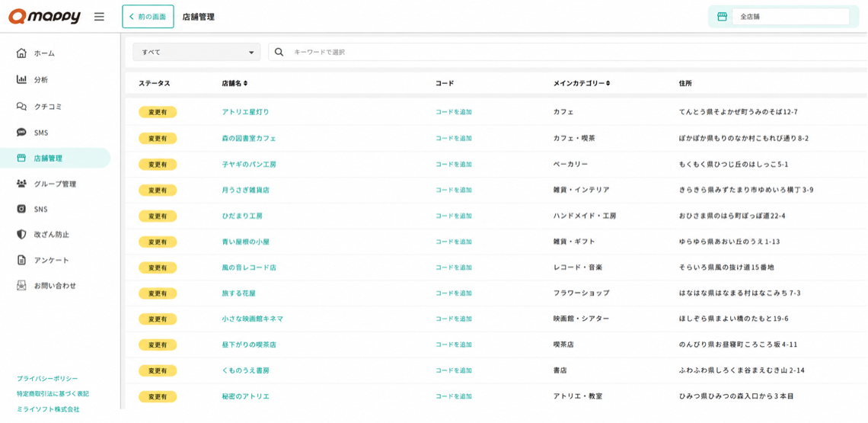Click the 前の画面 back button
The width and height of the screenshot is (868, 423).
click(x=148, y=17)
